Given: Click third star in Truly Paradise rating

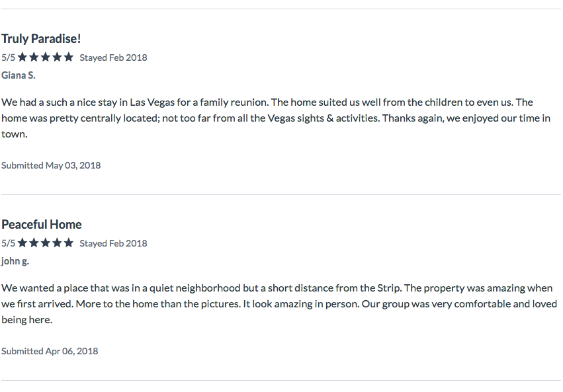Looking at the screenshot, I should 46,57.
